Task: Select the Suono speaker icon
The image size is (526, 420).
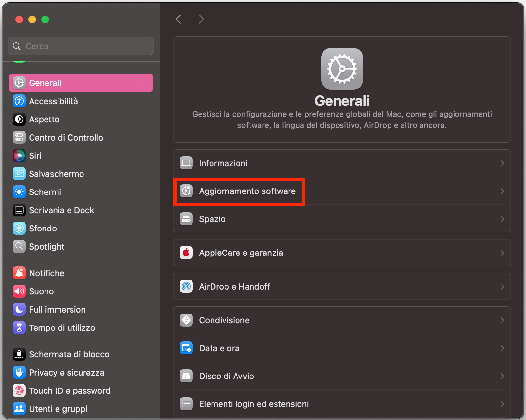Action: pyautogui.click(x=19, y=291)
